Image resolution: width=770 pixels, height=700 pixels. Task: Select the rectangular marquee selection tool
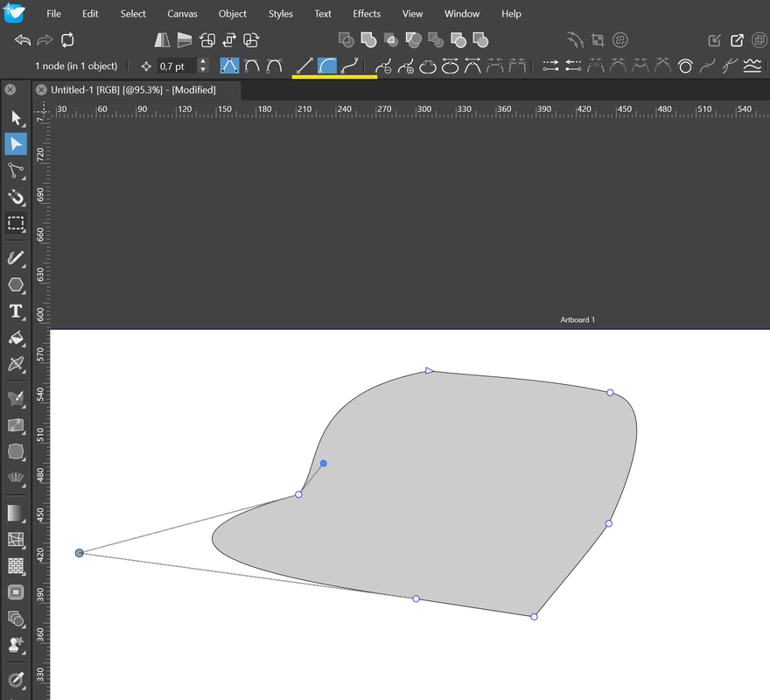[16, 223]
